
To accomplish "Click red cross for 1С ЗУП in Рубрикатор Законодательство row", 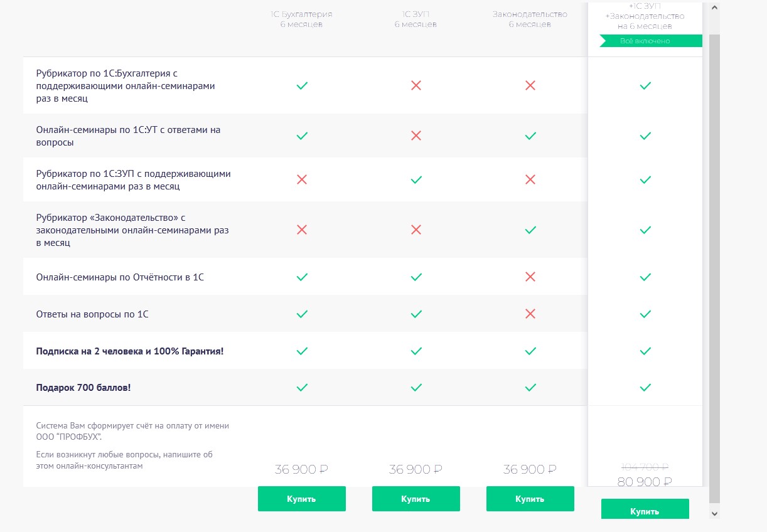I will [x=416, y=230].
